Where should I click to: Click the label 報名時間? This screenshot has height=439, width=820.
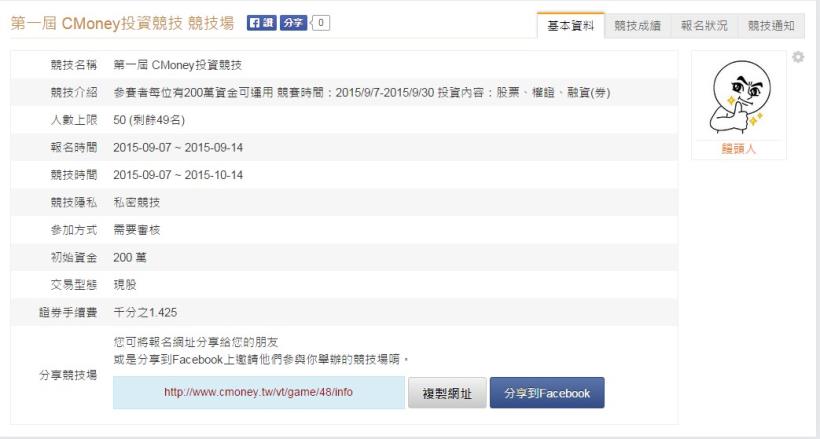(x=74, y=148)
